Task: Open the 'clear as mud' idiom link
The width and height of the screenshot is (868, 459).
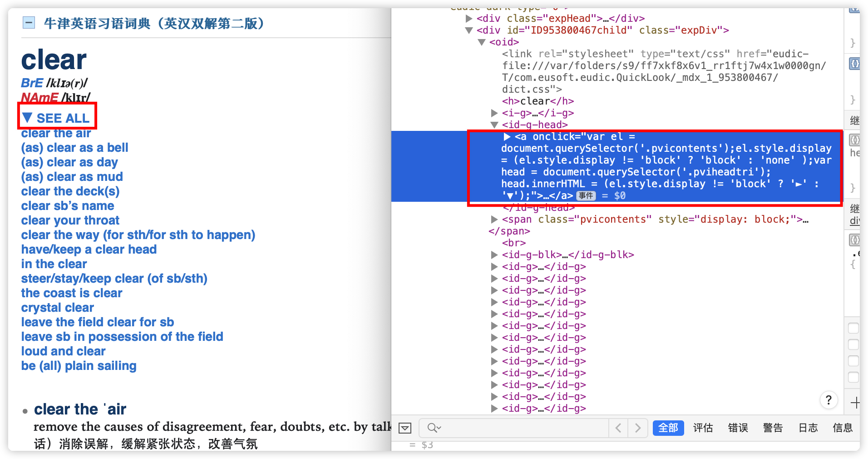Action: (x=72, y=177)
